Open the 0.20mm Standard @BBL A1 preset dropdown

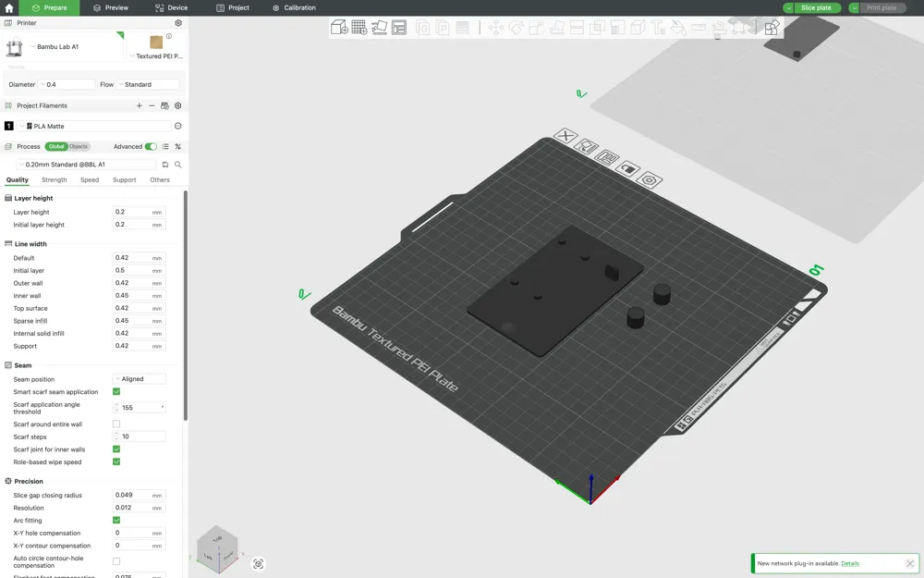(x=86, y=165)
